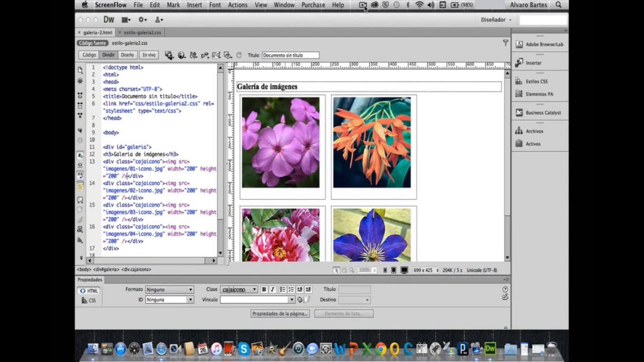The width and height of the screenshot is (644, 362).
Task: Click the pink flowers thumbnail in design view
Action: click(x=280, y=142)
